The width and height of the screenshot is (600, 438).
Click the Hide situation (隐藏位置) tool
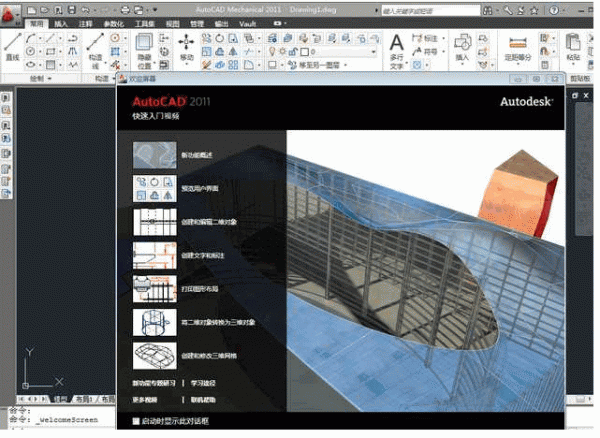(144, 51)
